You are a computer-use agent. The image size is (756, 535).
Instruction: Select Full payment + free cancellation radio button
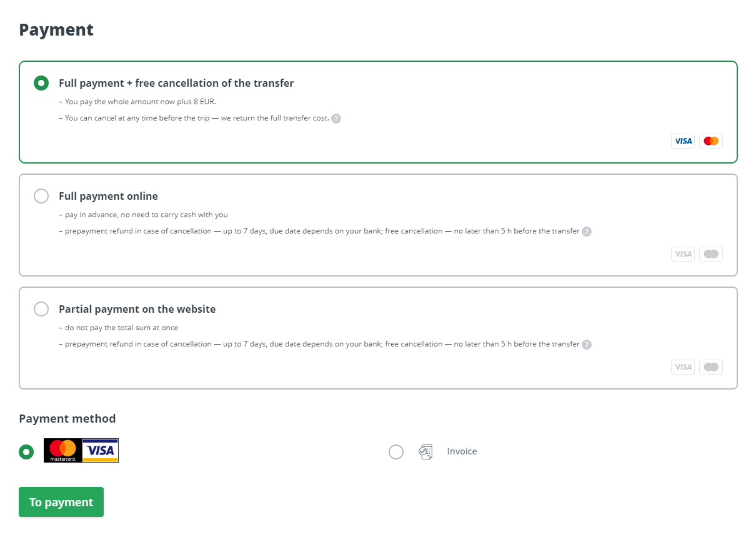pos(41,83)
